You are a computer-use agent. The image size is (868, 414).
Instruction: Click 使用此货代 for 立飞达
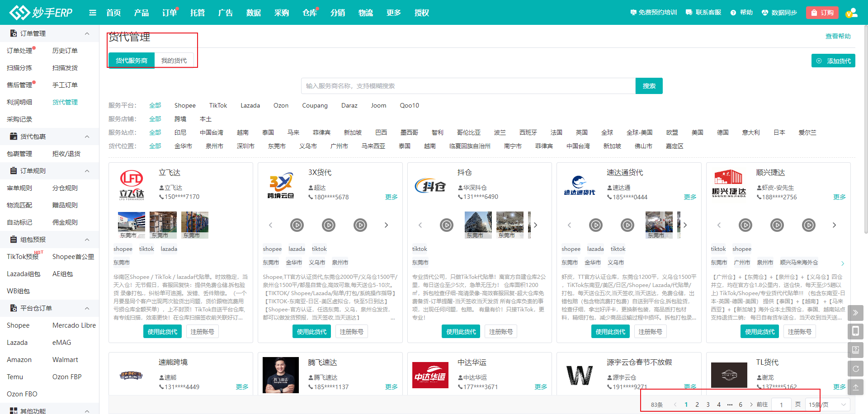pyautogui.click(x=162, y=332)
